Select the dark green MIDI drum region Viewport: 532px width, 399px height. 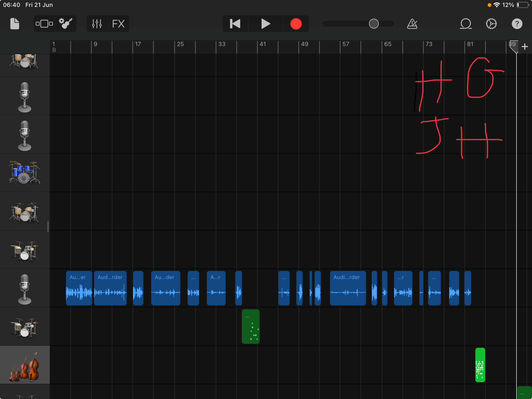[251, 327]
